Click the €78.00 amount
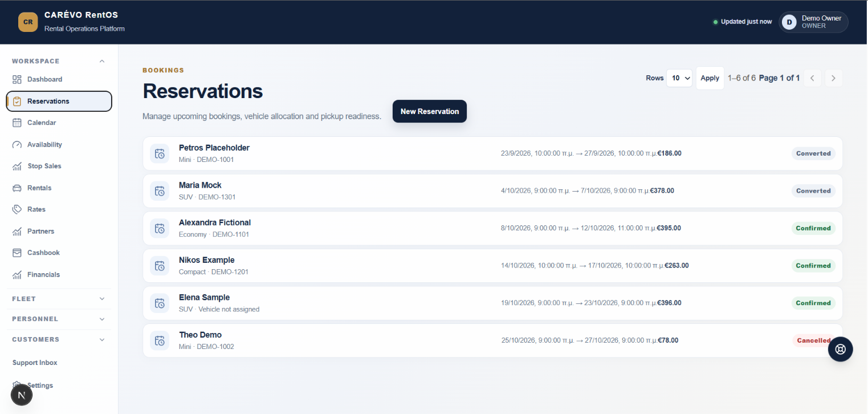 [668, 340]
